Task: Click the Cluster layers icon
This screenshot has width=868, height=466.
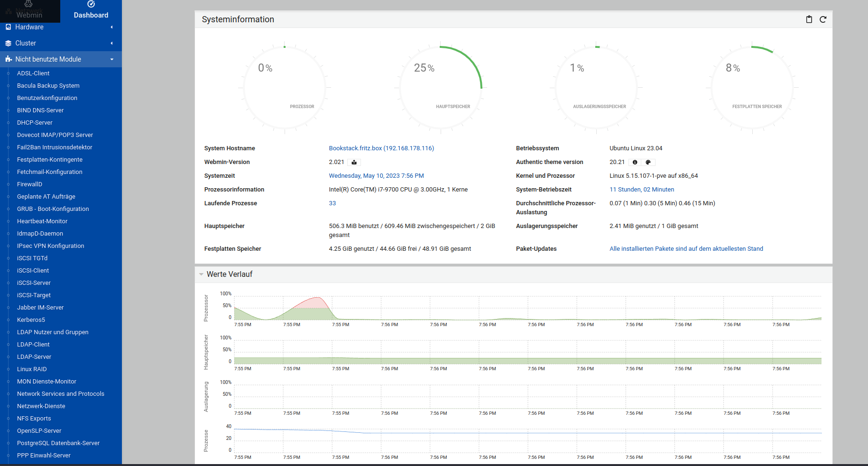Action: click(x=9, y=43)
